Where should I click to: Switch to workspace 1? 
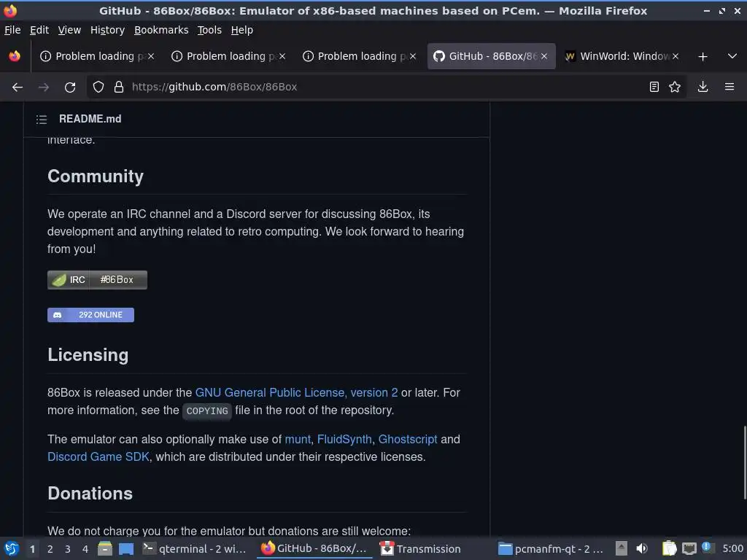pyautogui.click(x=32, y=549)
